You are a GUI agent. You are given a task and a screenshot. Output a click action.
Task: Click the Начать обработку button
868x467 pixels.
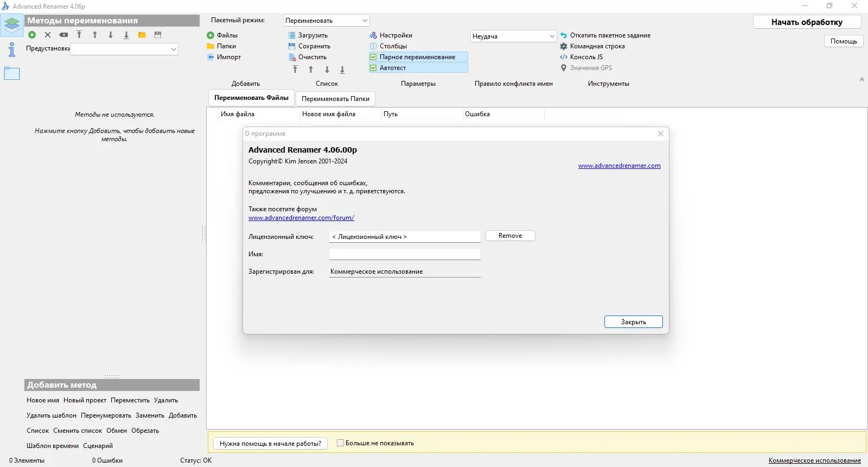807,22
